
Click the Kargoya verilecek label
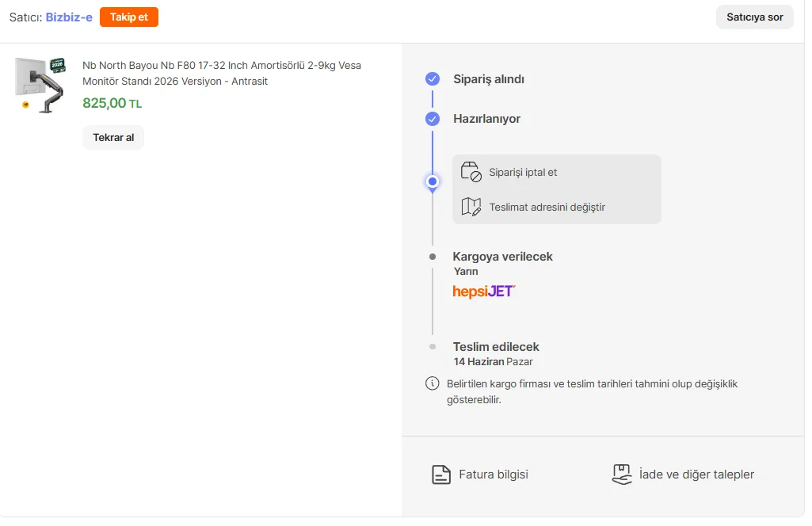point(503,257)
